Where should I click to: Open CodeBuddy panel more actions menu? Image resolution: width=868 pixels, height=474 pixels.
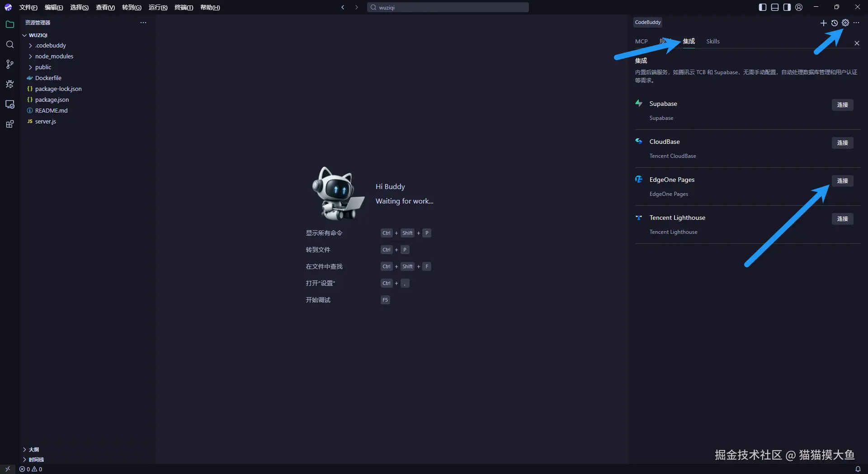[x=856, y=23]
